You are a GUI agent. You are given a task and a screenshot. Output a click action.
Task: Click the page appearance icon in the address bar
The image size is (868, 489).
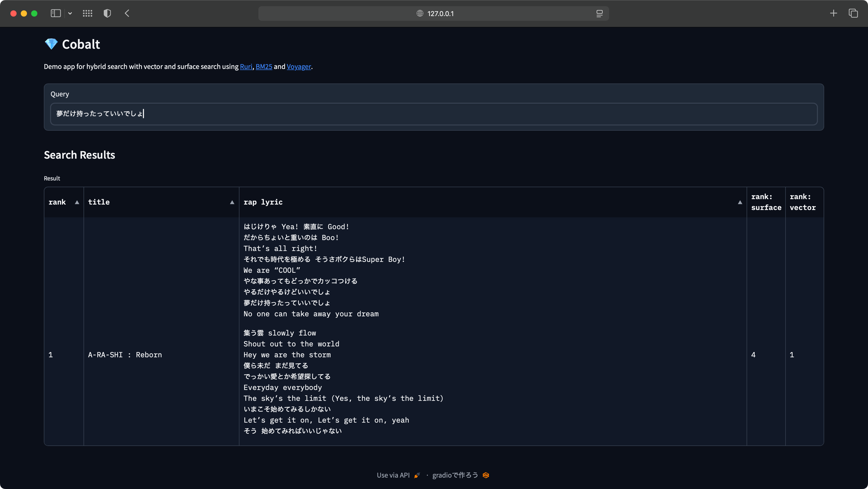pos(600,13)
